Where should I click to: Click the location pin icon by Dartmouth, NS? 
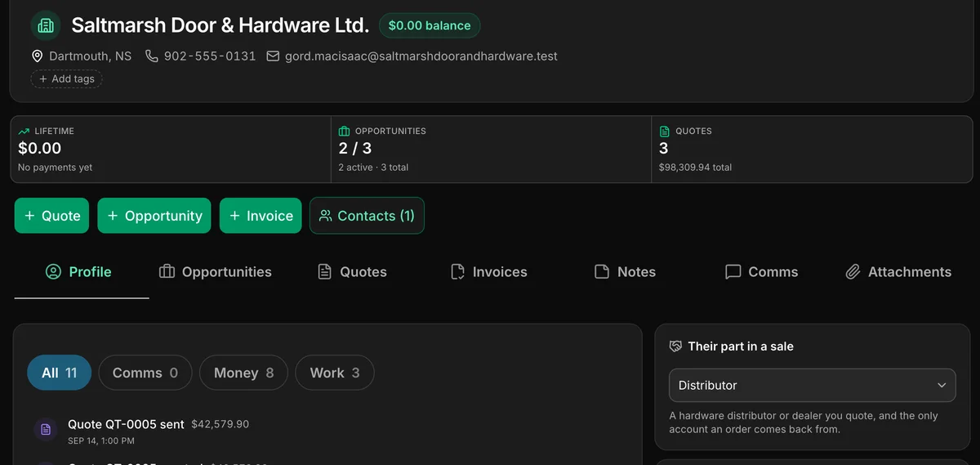click(37, 56)
